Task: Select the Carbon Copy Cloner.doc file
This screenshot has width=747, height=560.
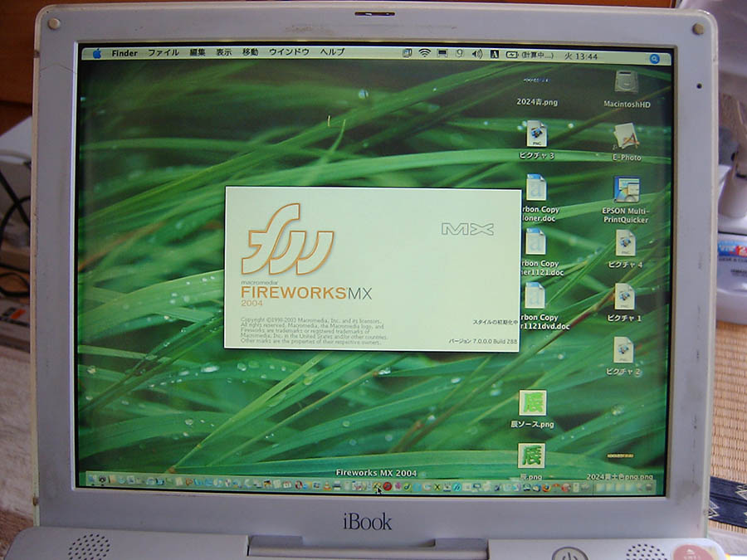Action: pyautogui.click(x=536, y=187)
